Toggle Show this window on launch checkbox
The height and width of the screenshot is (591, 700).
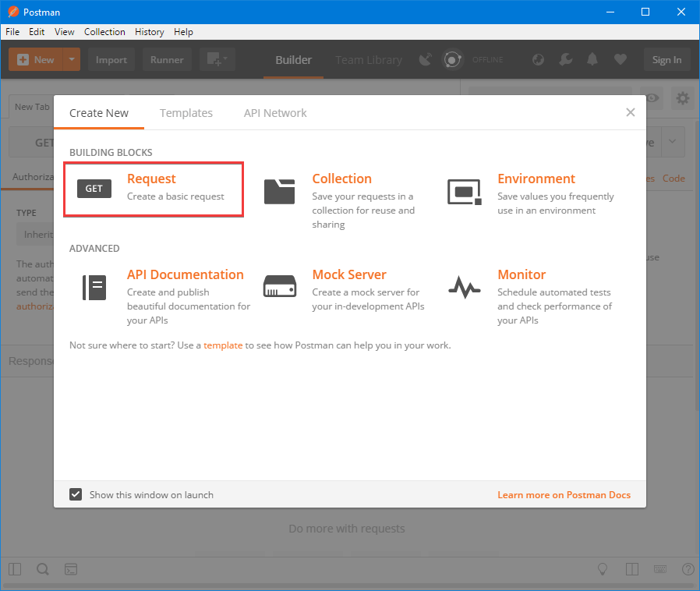[x=76, y=494]
